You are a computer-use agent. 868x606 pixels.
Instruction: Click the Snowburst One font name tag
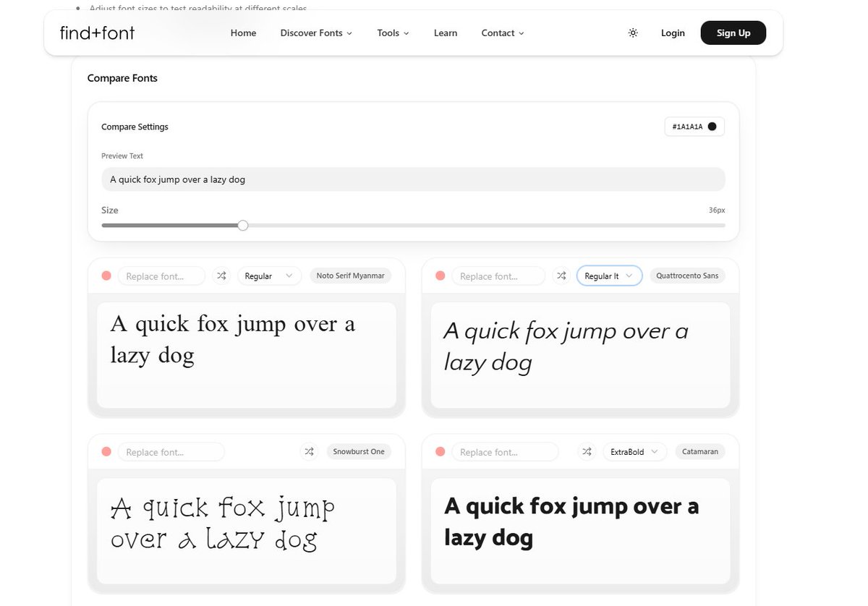coord(359,451)
